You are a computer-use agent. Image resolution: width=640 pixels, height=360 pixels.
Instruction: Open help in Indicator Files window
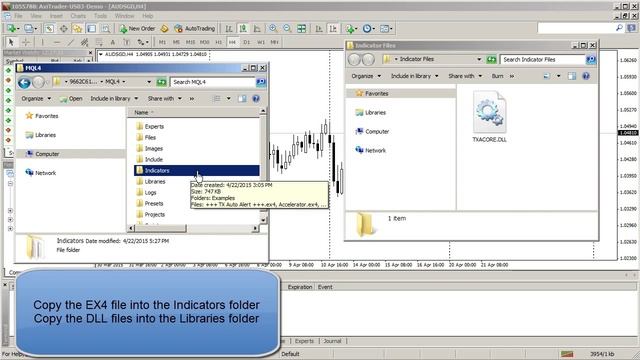(586, 76)
